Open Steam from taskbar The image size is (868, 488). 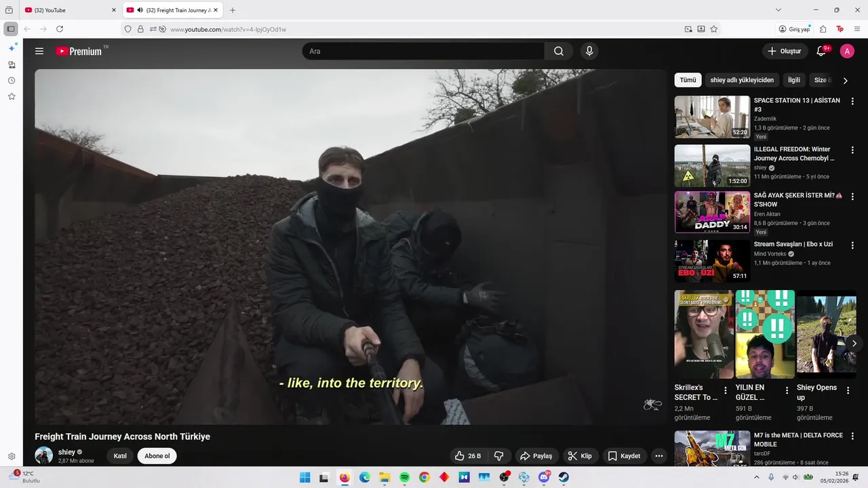[x=564, y=477]
